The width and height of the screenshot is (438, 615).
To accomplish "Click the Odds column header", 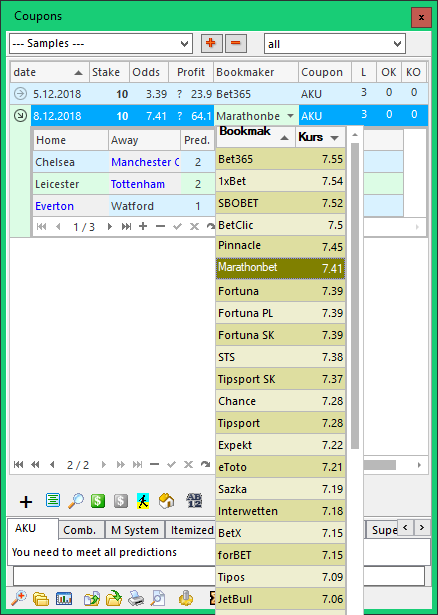I will click(149, 72).
